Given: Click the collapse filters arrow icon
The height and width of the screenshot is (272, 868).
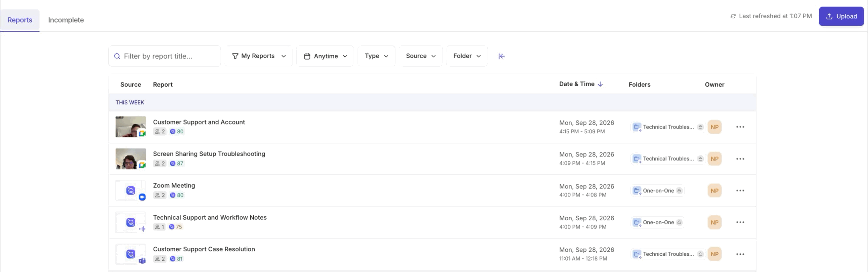Looking at the screenshot, I should 501,56.
